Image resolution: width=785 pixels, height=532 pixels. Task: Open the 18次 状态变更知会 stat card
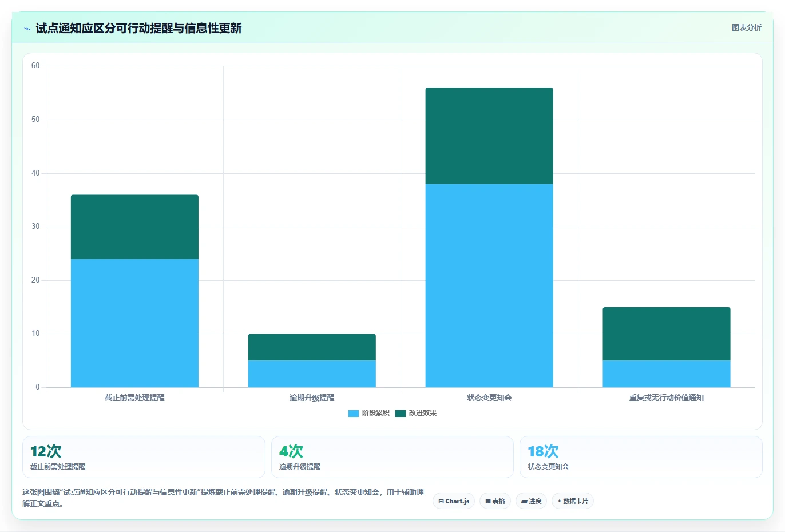pos(641,457)
